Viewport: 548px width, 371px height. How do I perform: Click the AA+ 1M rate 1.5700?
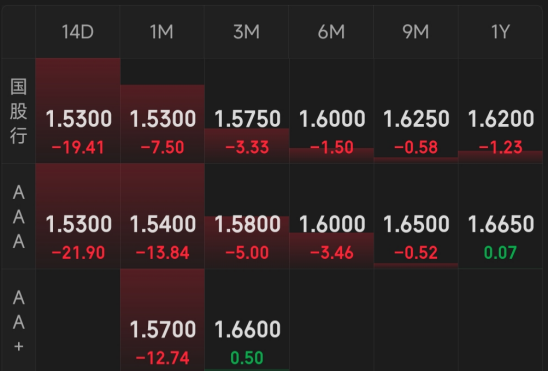pyautogui.click(x=163, y=329)
